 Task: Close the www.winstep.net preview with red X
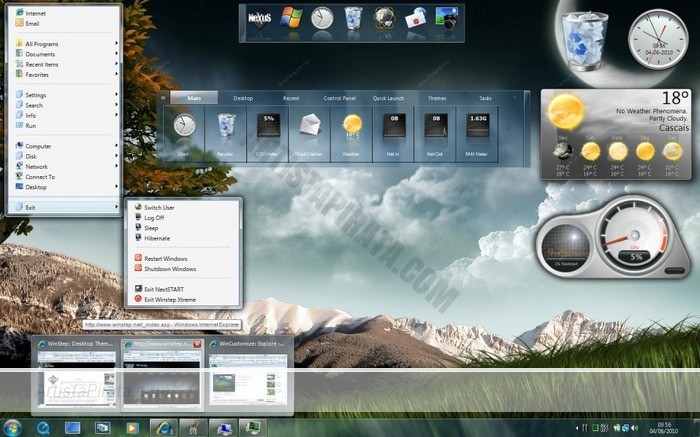[197, 344]
